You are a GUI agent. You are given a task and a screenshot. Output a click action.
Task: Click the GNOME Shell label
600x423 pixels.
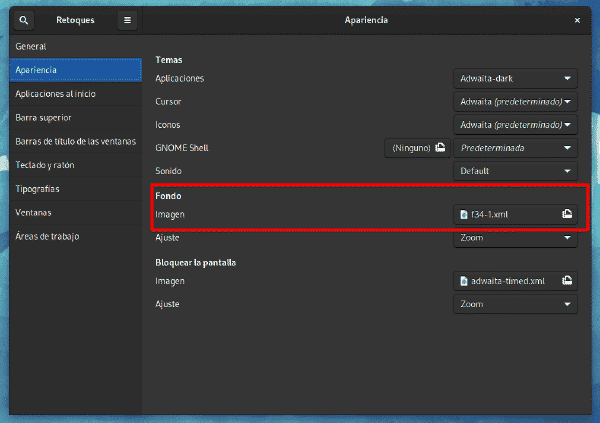pos(182,148)
